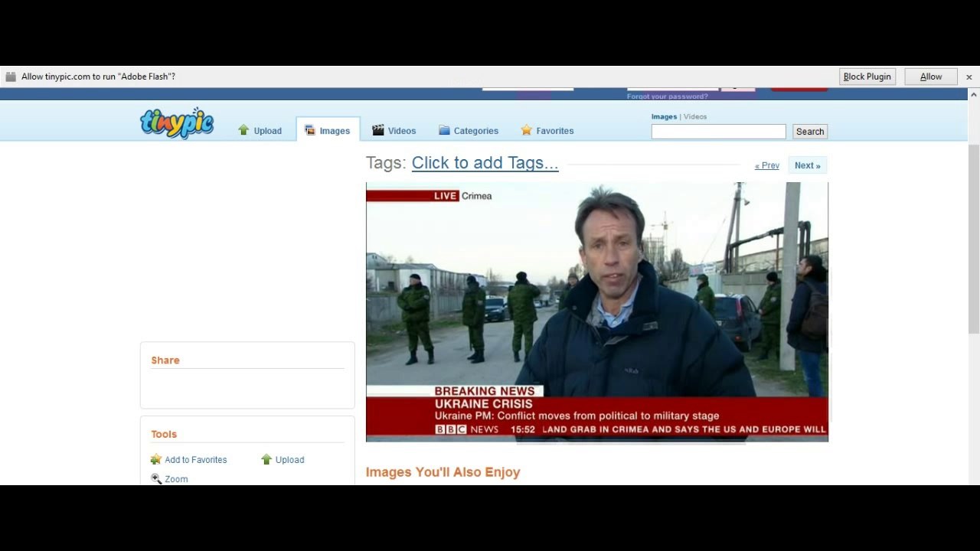
Task: Open the Videos tab
Action: coord(394,131)
